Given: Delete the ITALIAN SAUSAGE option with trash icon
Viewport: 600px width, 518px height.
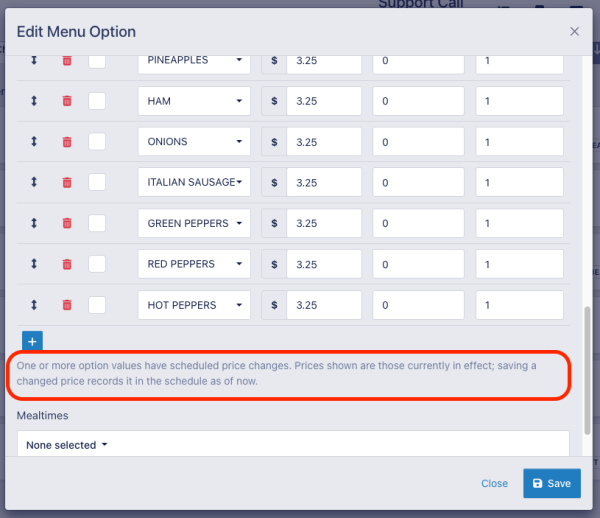Looking at the screenshot, I should point(67,182).
